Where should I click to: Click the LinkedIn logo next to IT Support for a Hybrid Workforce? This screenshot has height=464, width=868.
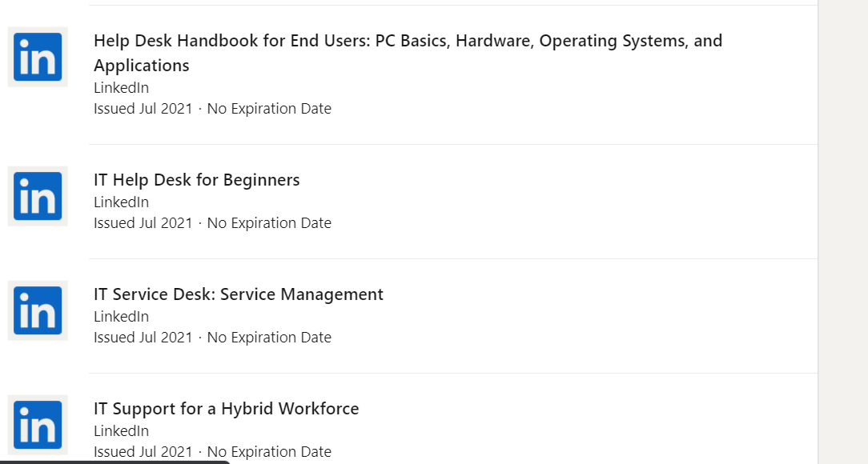click(x=38, y=425)
